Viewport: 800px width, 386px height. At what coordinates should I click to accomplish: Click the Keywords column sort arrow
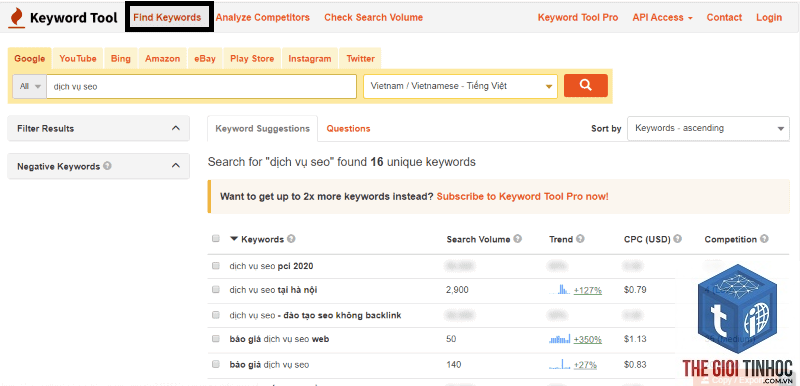pos(234,239)
